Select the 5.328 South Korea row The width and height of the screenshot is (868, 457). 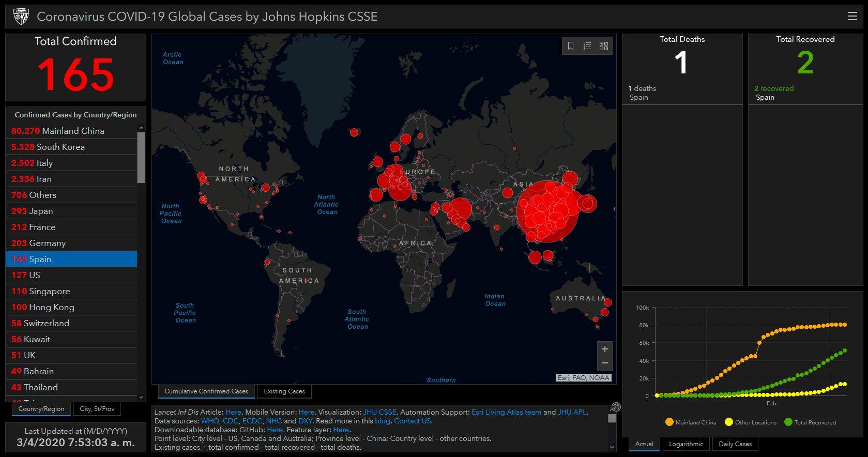(x=71, y=147)
